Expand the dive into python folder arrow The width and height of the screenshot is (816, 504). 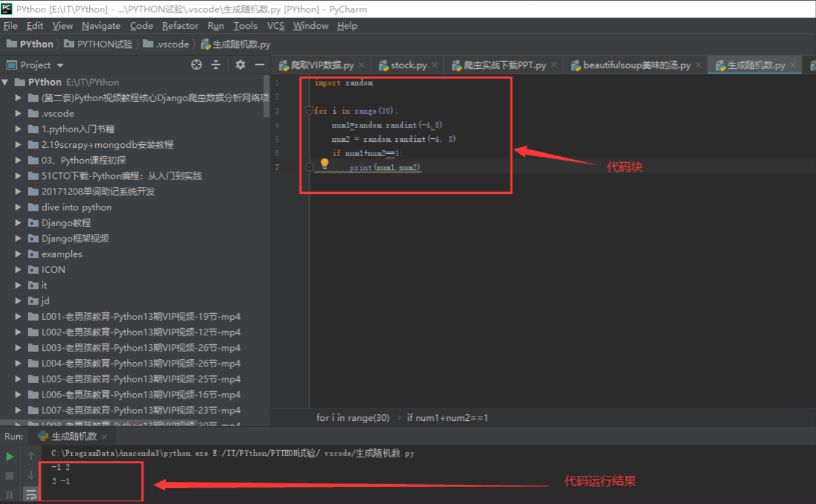[19, 207]
